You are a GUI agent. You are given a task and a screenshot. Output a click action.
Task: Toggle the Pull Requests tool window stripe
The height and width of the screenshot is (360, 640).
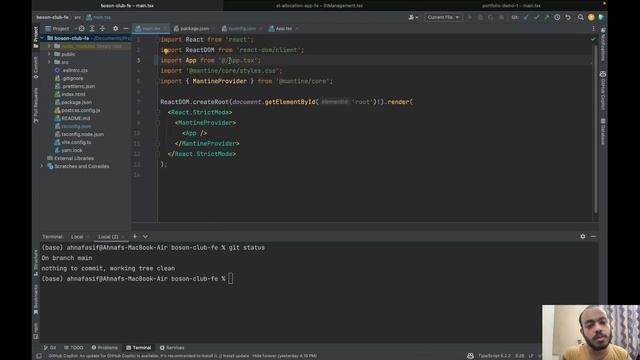click(36, 105)
